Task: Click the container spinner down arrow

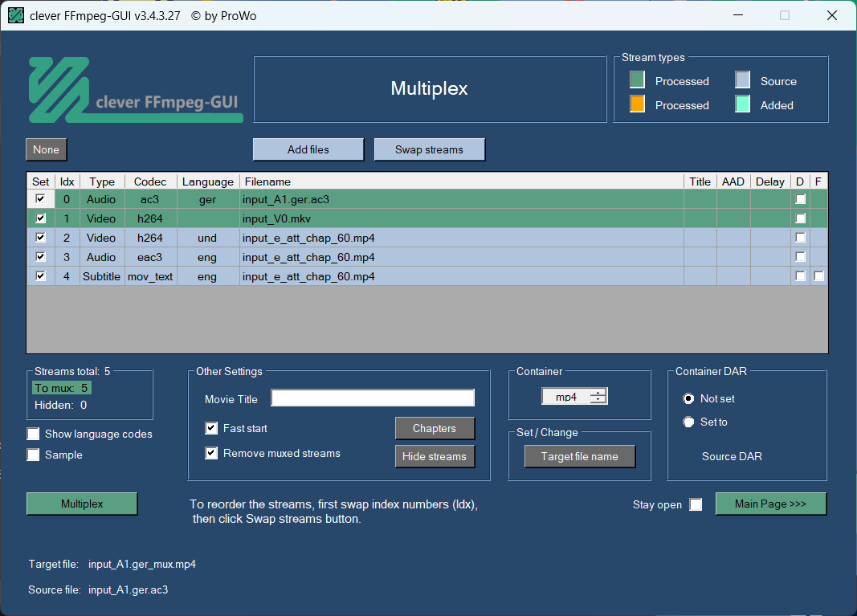Action: pyautogui.click(x=598, y=400)
